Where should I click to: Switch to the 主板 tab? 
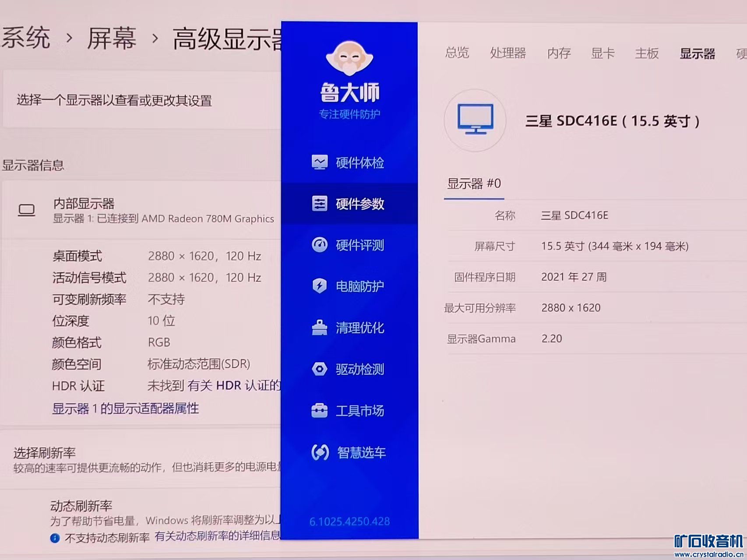[647, 53]
